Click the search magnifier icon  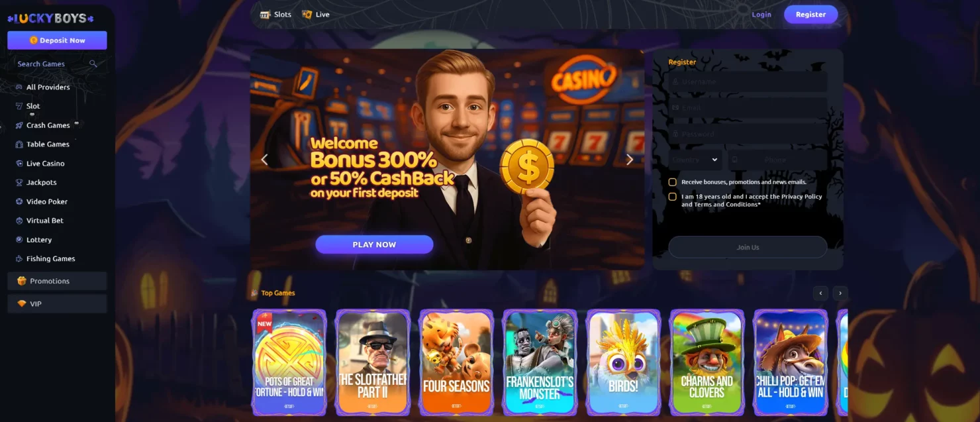pyautogui.click(x=93, y=64)
